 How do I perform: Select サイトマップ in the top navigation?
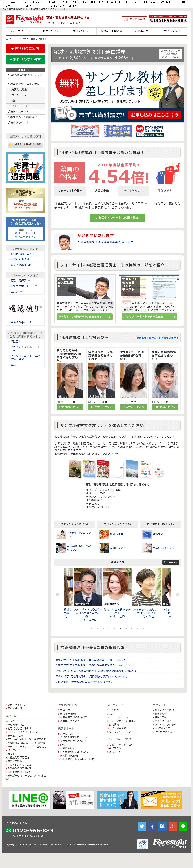point(172,31)
